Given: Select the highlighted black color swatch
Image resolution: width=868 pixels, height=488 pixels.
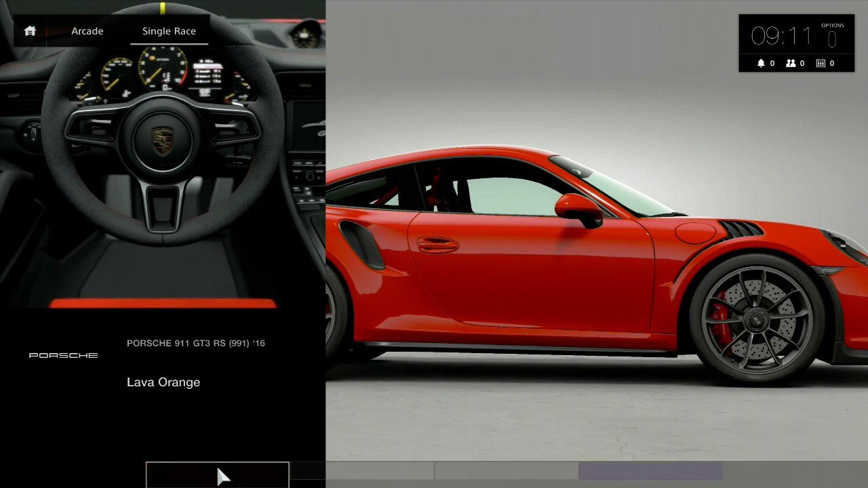Looking at the screenshot, I should [218, 475].
